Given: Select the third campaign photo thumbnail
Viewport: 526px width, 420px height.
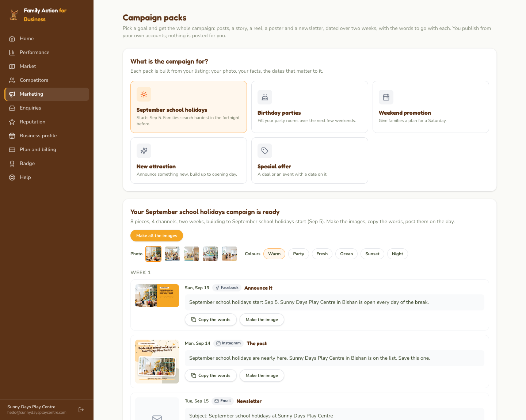Looking at the screenshot, I should 191,254.
